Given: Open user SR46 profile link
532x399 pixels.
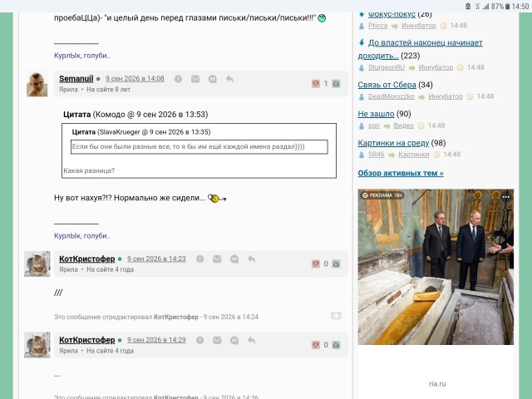Looking at the screenshot, I should point(377,155).
